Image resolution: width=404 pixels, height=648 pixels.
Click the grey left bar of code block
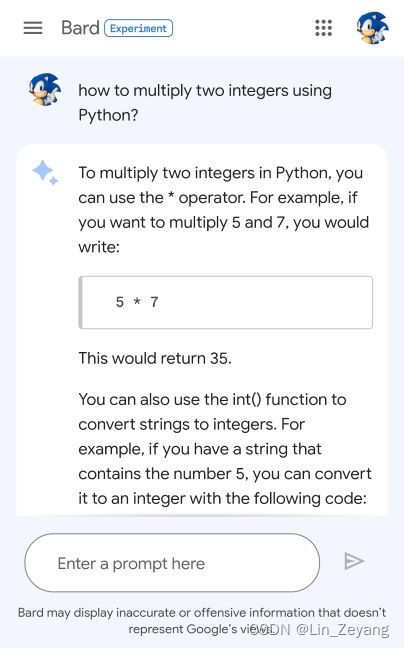pyautogui.click(x=81, y=303)
